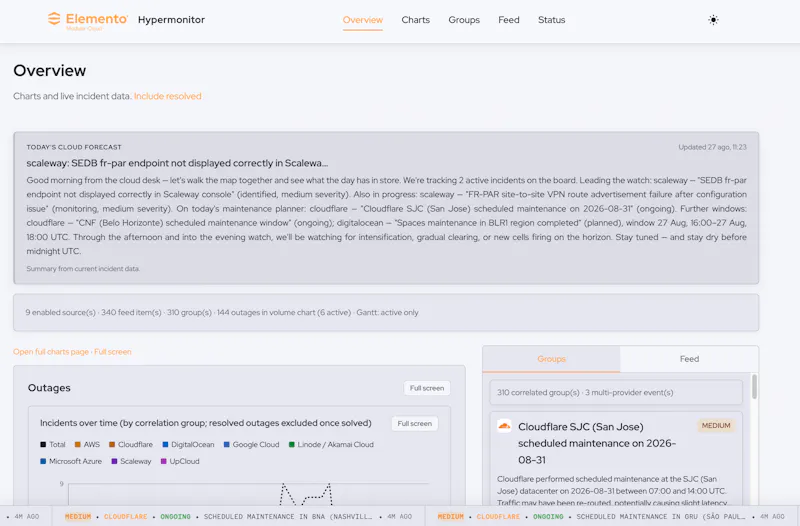Click Full screen button for Incidents chart
Viewport: 800px width, 526px height.
pyautogui.click(x=415, y=423)
